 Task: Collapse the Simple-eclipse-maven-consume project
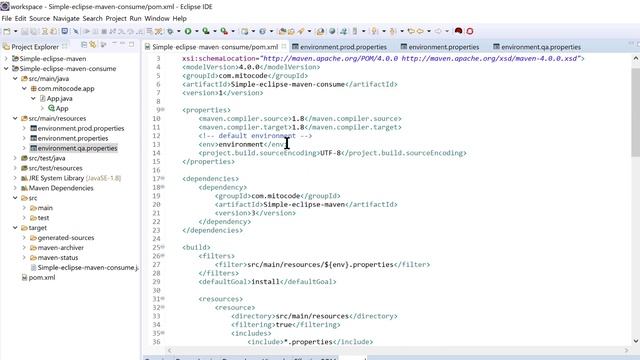point(6,69)
